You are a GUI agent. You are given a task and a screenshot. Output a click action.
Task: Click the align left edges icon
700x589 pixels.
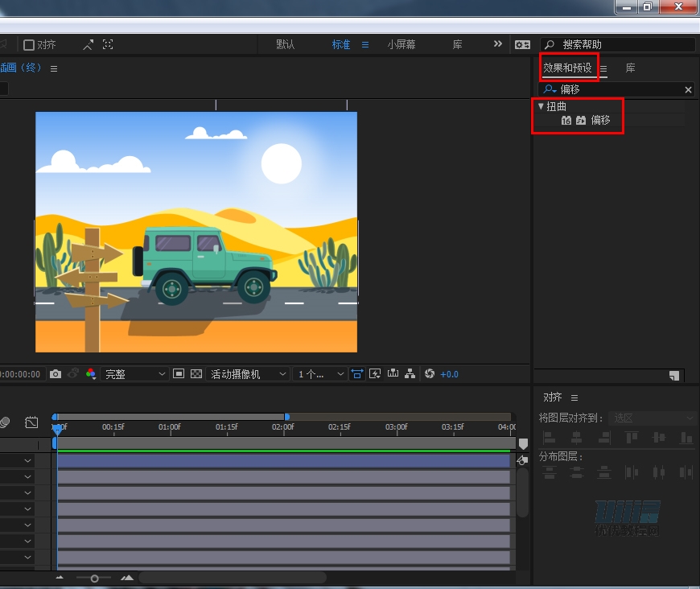point(549,437)
